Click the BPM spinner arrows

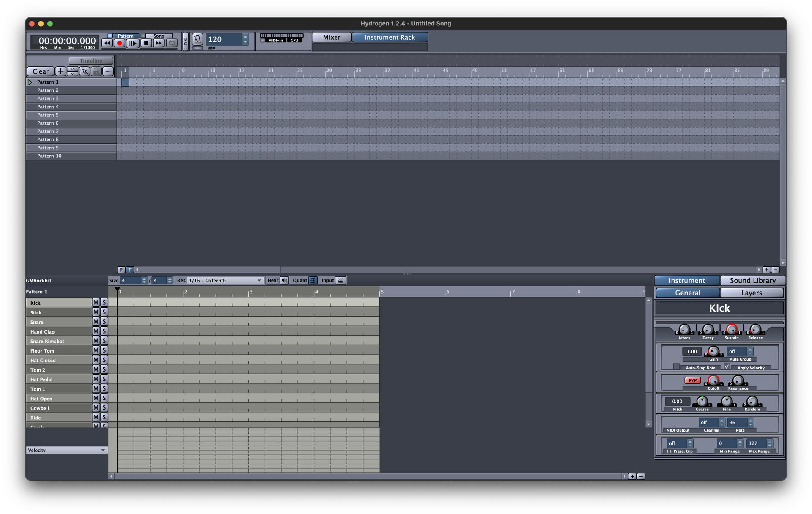[245, 39]
